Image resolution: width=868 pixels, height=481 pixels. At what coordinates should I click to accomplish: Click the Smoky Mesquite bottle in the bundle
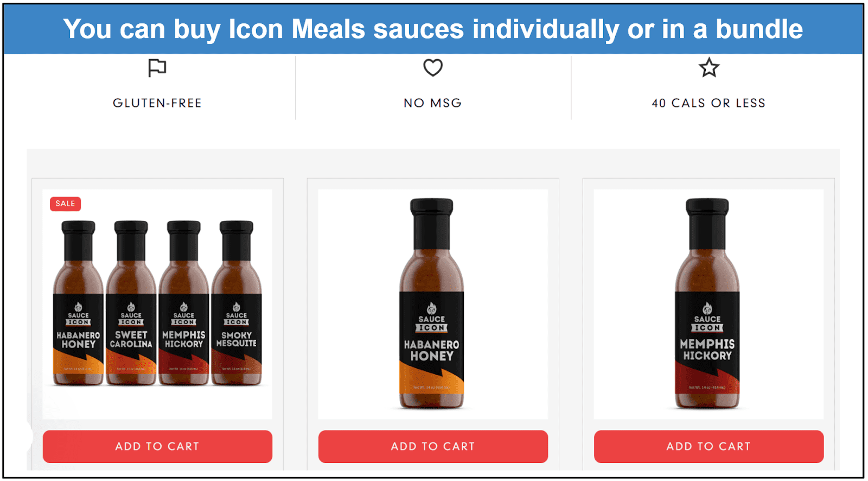coord(237,303)
